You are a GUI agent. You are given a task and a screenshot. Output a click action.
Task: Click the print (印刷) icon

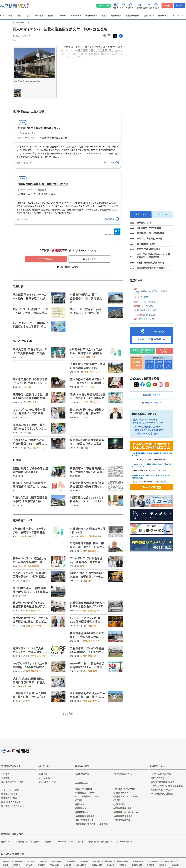coord(105,36)
